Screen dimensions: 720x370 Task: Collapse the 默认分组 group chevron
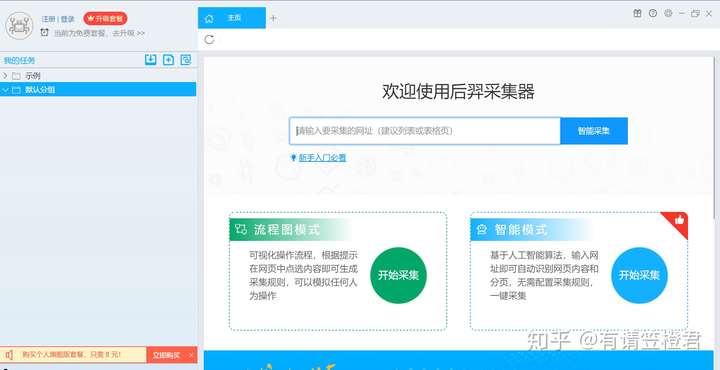point(6,90)
